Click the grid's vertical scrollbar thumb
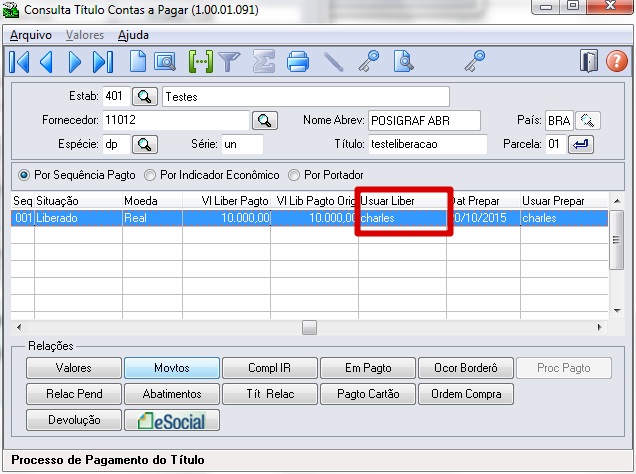The image size is (636, 474). pos(617,240)
